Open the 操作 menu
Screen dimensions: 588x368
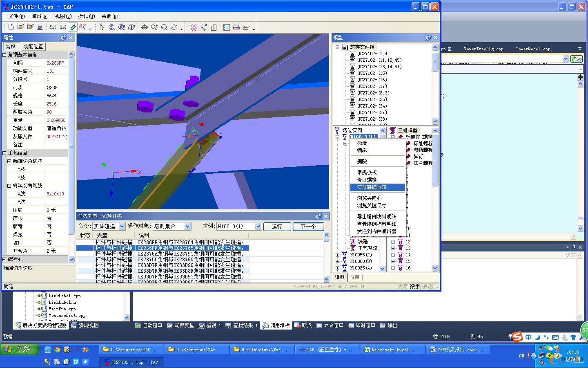(86, 16)
